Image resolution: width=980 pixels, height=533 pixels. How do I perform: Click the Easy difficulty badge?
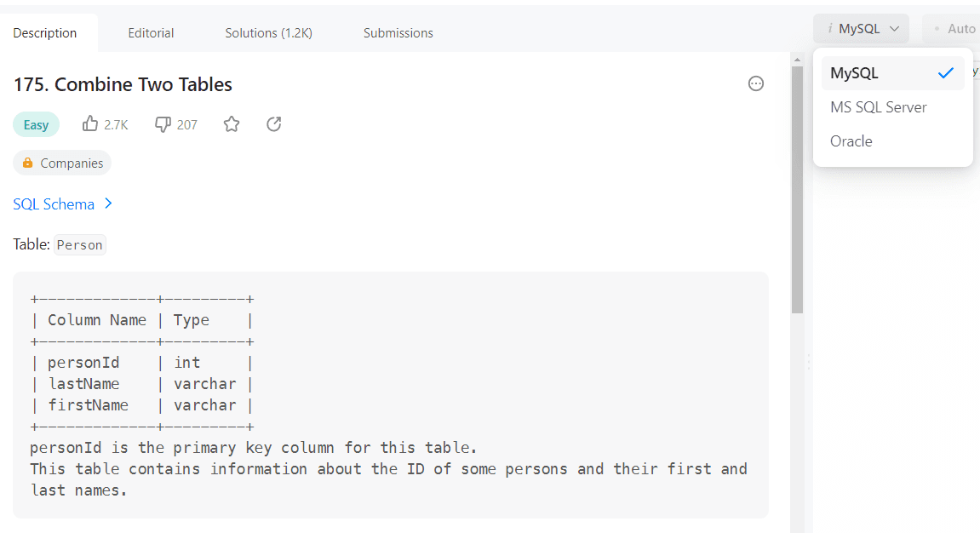click(x=36, y=123)
